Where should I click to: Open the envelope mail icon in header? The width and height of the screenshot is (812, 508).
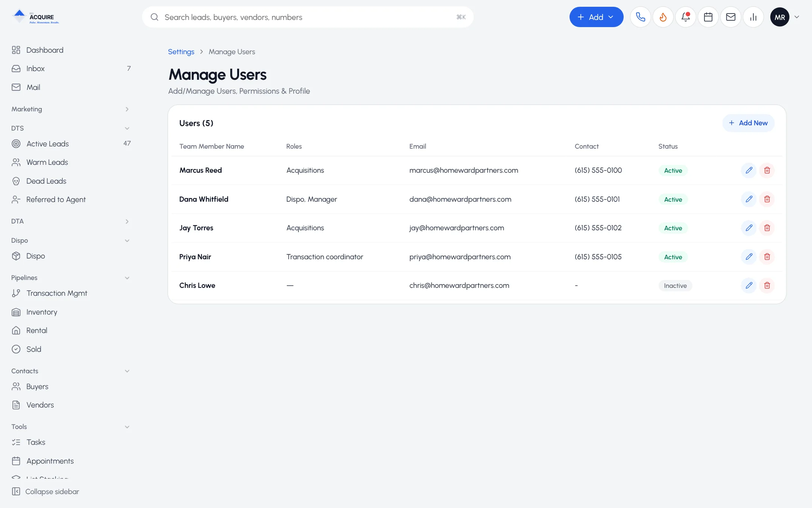tap(731, 17)
